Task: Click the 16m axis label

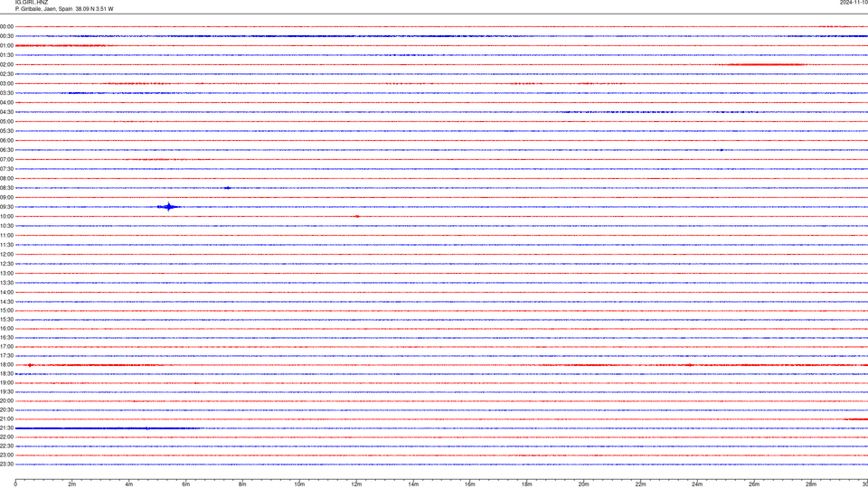Action: point(470,484)
